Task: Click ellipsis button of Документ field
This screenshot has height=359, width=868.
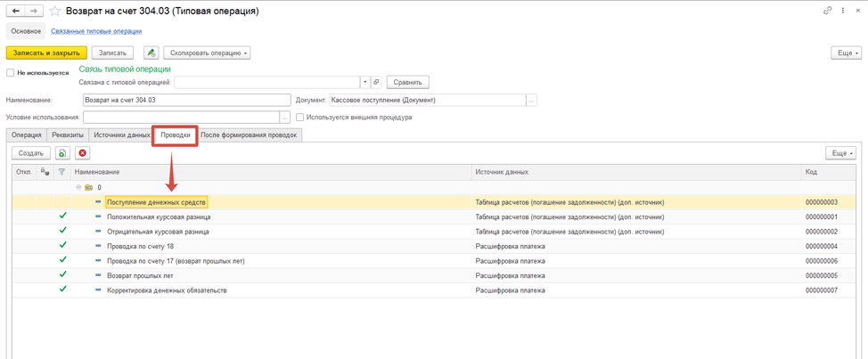Action: pyautogui.click(x=531, y=100)
